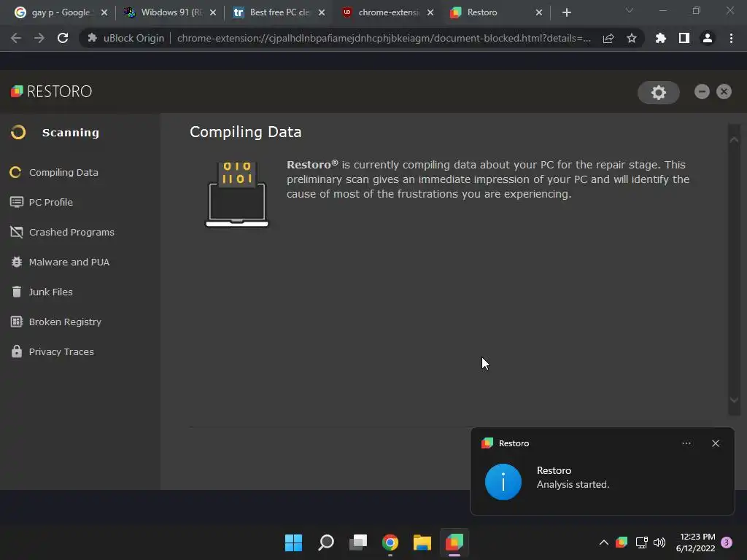This screenshot has width=747, height=560.
Task: Open Chrome tab search chevron
Action: click(630, 10)
